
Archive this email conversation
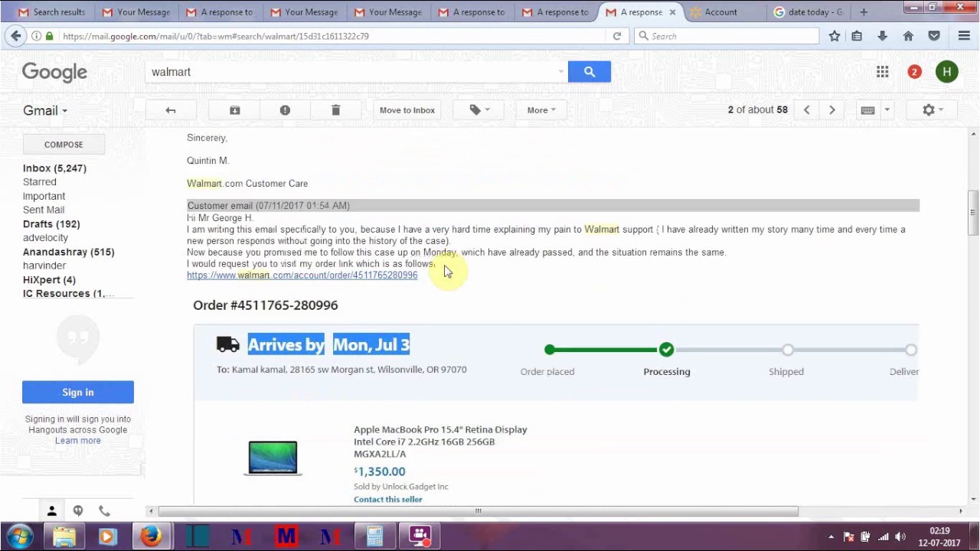point(235,110)
